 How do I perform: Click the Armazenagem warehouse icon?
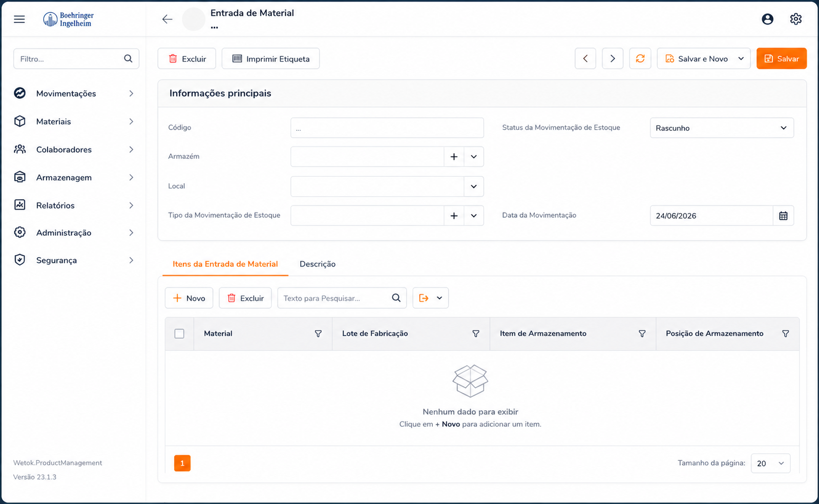(20, 177)
